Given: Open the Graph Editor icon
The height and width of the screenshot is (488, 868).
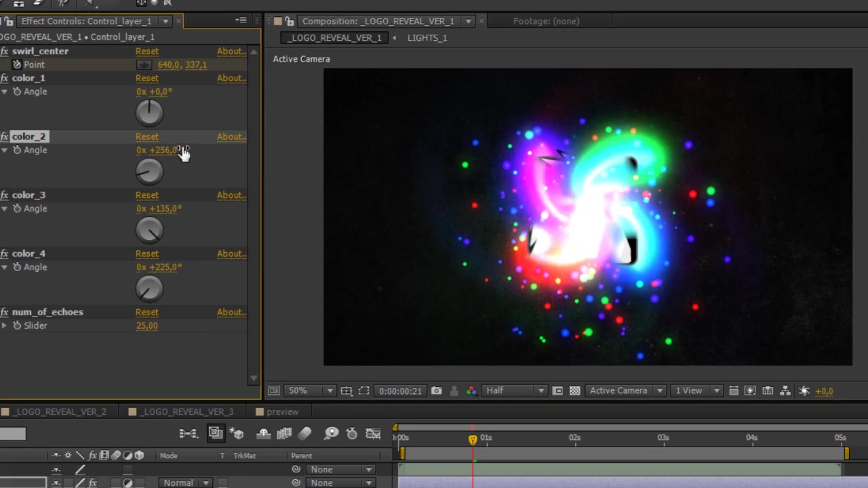Looking at the screenshot, I should (373, 434).
